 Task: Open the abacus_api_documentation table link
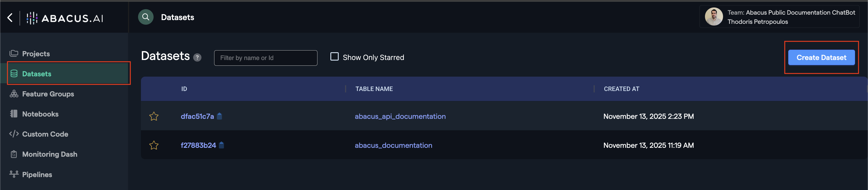[400, 116]
